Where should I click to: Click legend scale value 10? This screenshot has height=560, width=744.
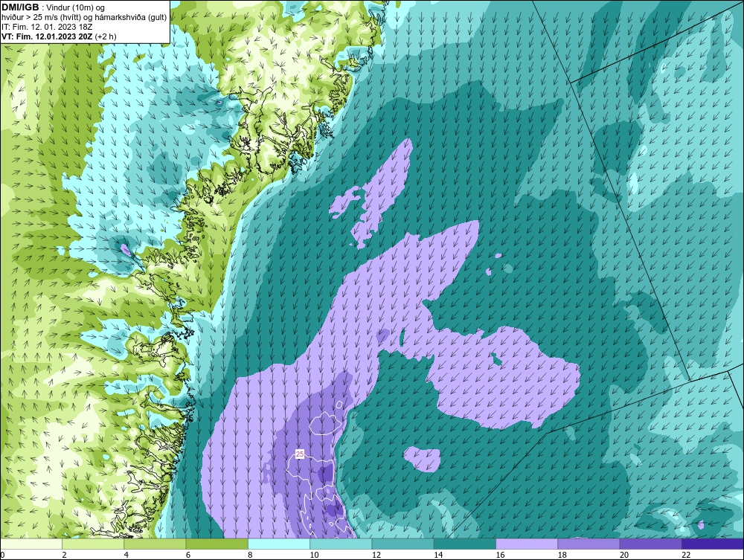click(314, 556)
